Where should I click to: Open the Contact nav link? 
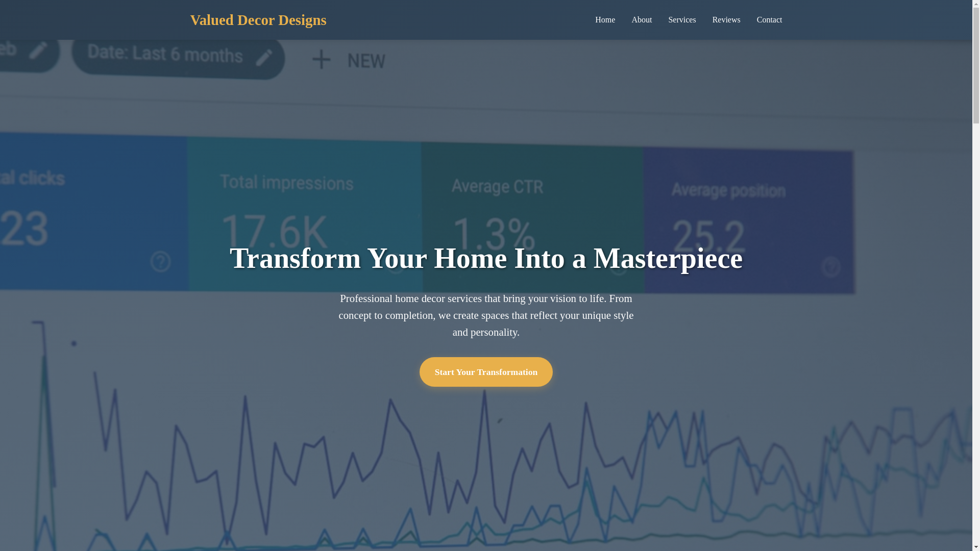(x=769, y=20)
